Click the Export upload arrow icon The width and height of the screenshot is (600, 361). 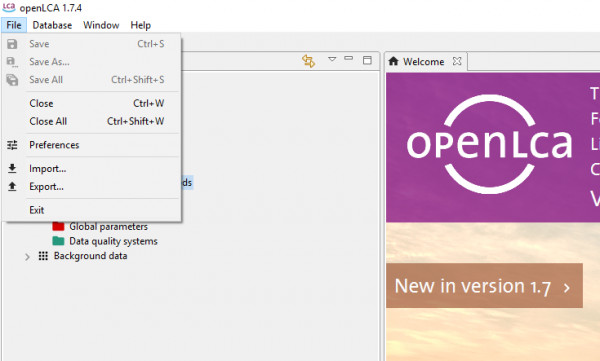click(x=12, y=186)
